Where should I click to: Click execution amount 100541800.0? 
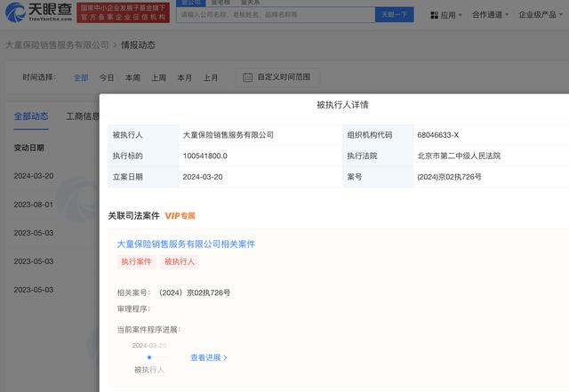[x=205, y=156]
